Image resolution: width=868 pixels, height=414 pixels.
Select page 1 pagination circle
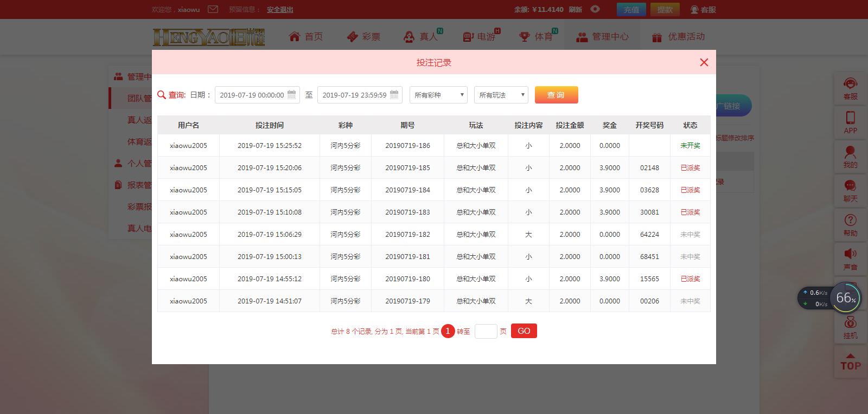pyautogui.click(x=448, y=331)
